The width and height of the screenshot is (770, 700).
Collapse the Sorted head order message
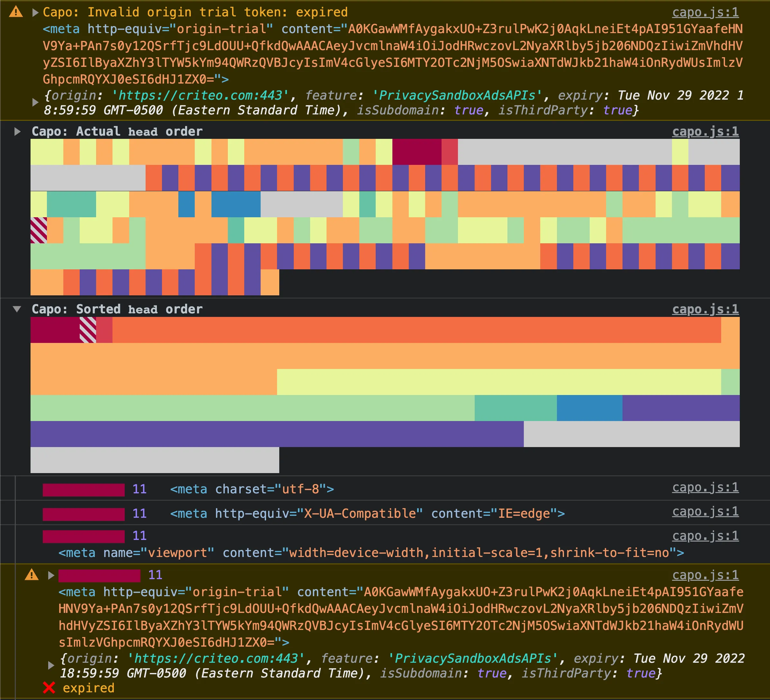[17, 309]
